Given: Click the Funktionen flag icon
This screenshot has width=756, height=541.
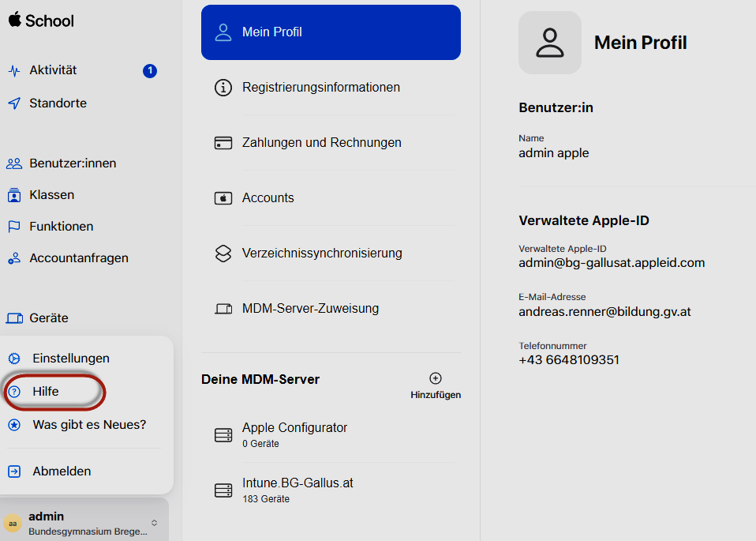Looking at the screenshot, I should (x=13, y=227).
